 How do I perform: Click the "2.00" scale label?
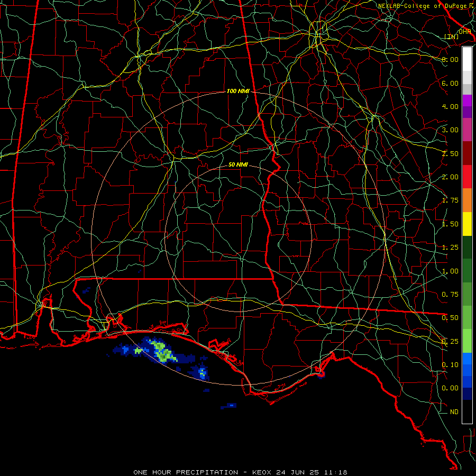coord(450,177)
